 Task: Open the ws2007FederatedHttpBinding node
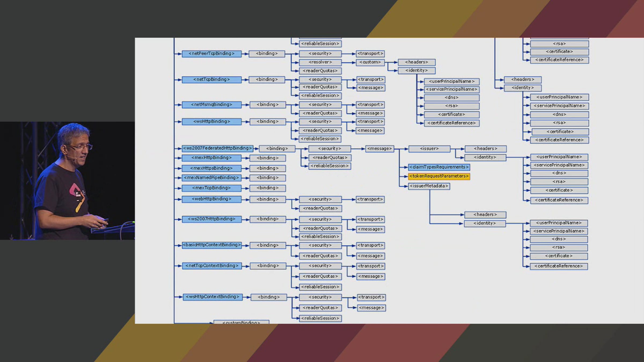tap(217, 148)
